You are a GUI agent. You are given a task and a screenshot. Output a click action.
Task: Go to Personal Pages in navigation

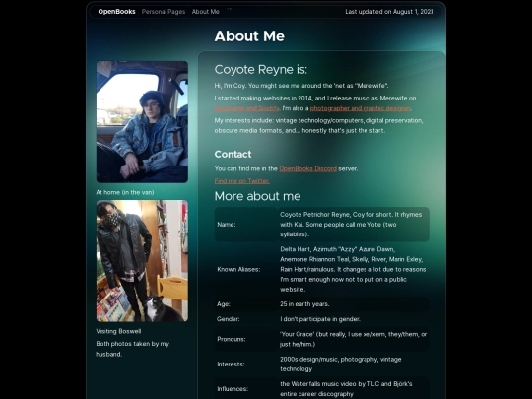(x=164, y=12)
